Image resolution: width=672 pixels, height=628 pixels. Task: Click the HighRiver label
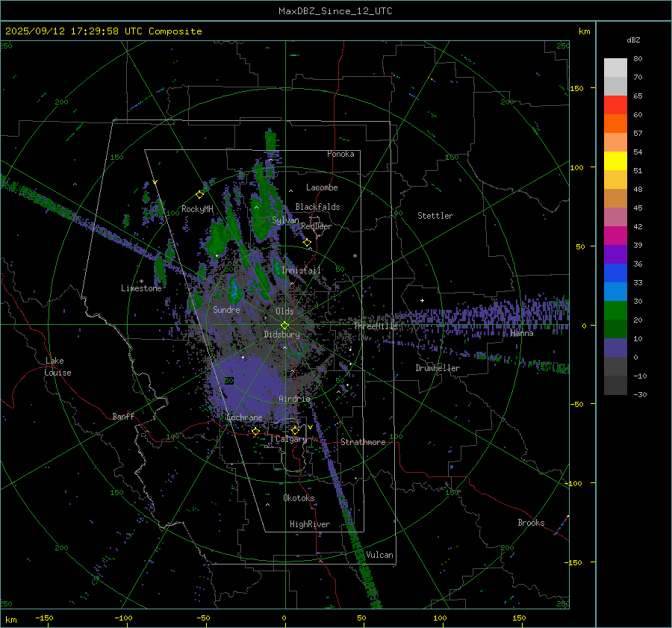[x=309, y=524]
